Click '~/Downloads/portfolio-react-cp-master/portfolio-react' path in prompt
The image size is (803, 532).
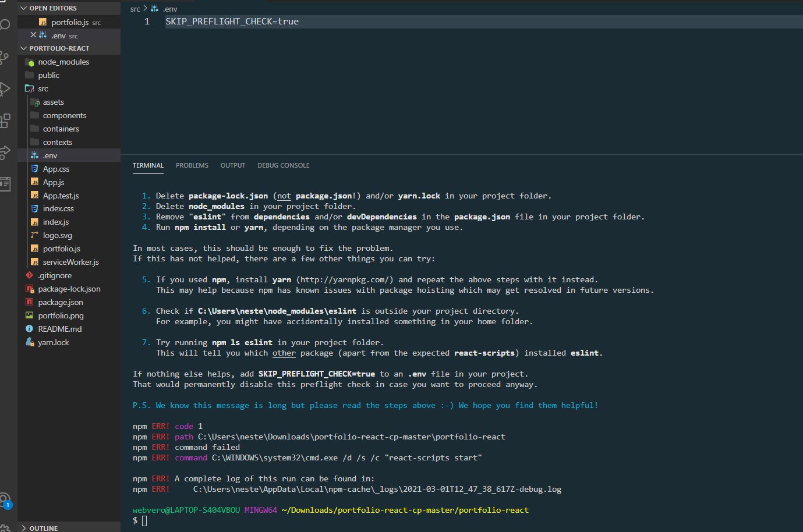pos(405,510)
